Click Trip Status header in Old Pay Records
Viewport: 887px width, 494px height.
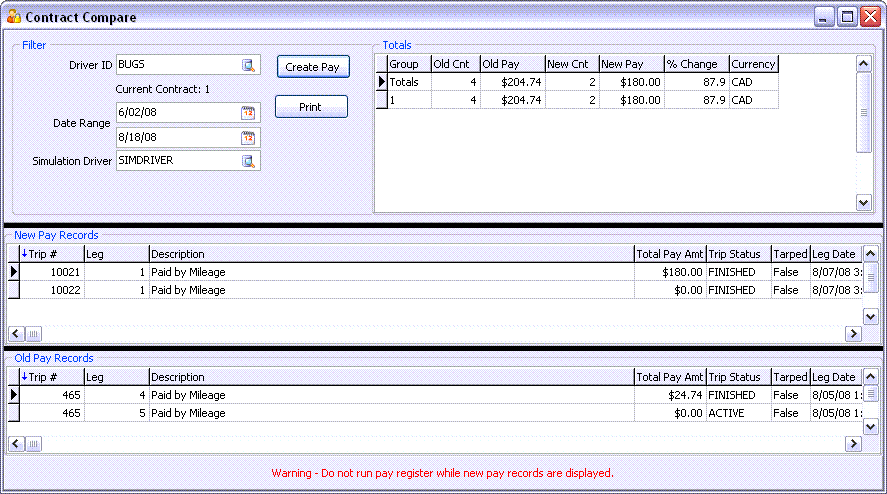point(737,377)
